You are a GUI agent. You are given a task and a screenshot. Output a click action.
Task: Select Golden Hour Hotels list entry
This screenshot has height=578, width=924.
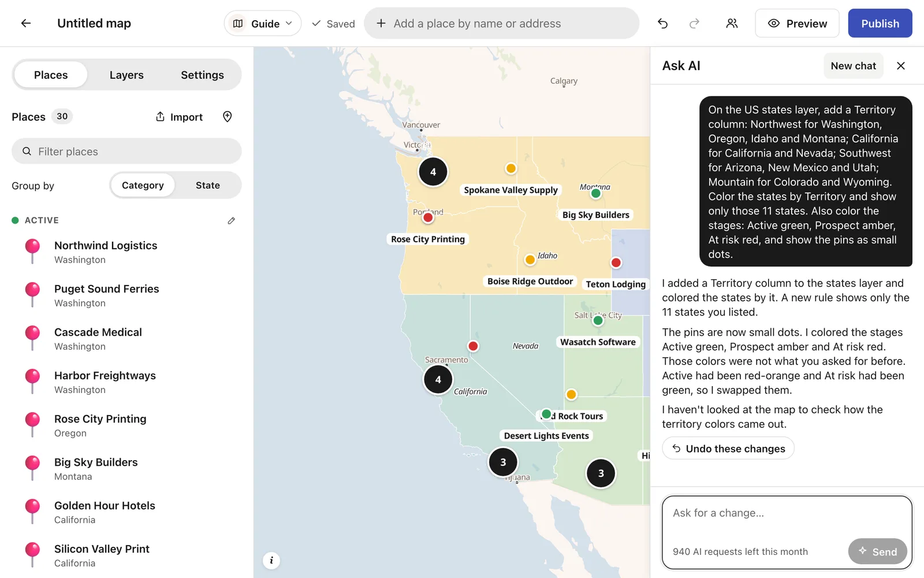[126, 513]
